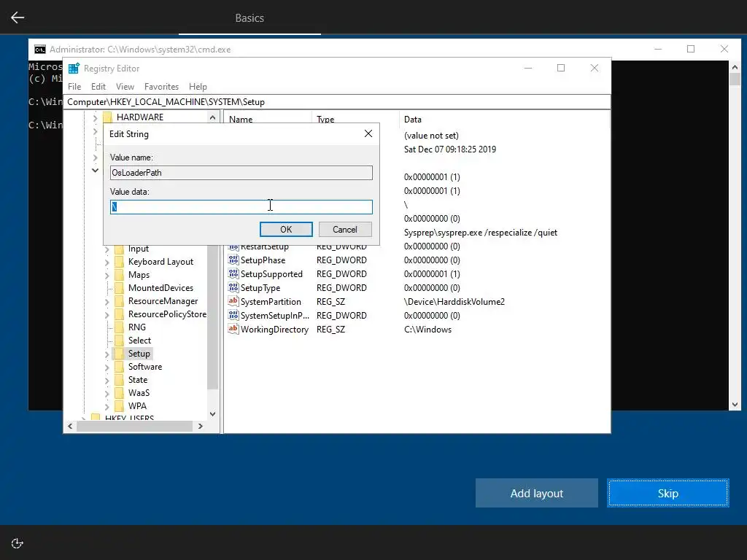Viewport: 747px width, 560px height.
Task: Expand the ResourceManager key
Action: (x=107, y=301)
